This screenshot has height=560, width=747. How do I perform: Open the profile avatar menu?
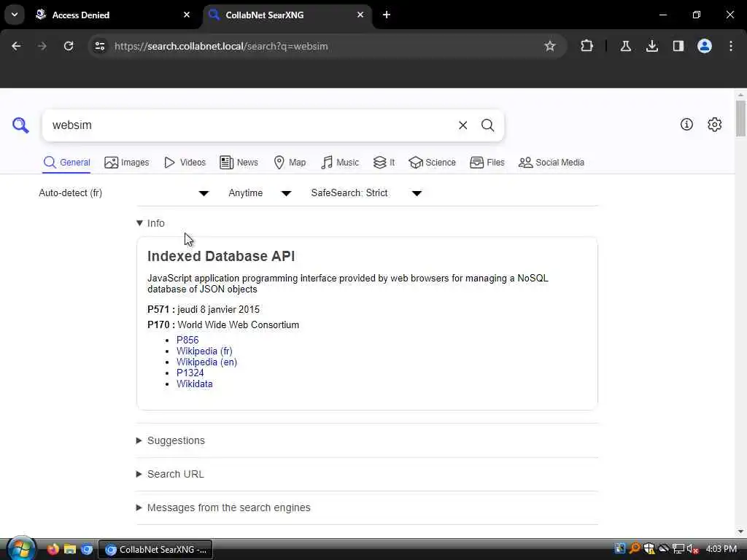[705, 46]
